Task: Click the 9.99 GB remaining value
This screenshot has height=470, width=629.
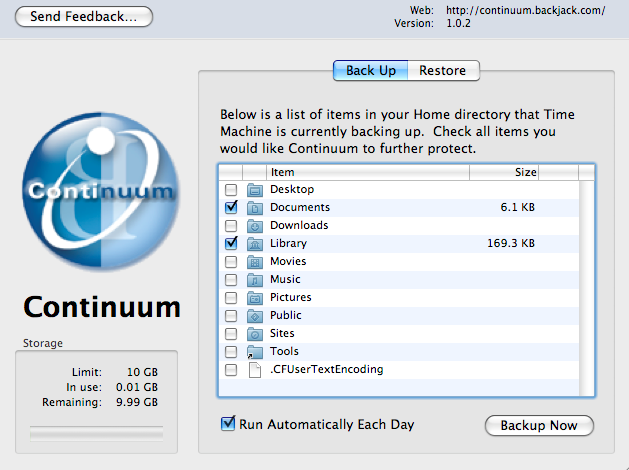Action: point(137,402)
